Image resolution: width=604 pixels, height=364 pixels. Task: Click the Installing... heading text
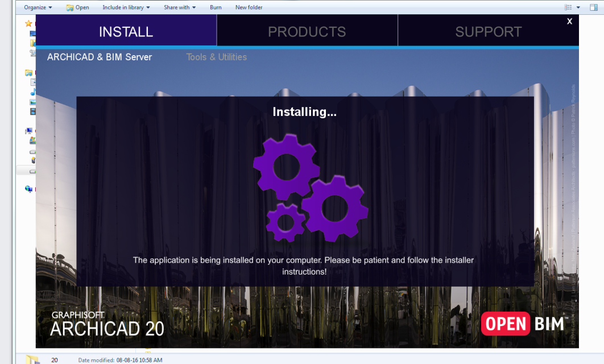coord(304,111)
